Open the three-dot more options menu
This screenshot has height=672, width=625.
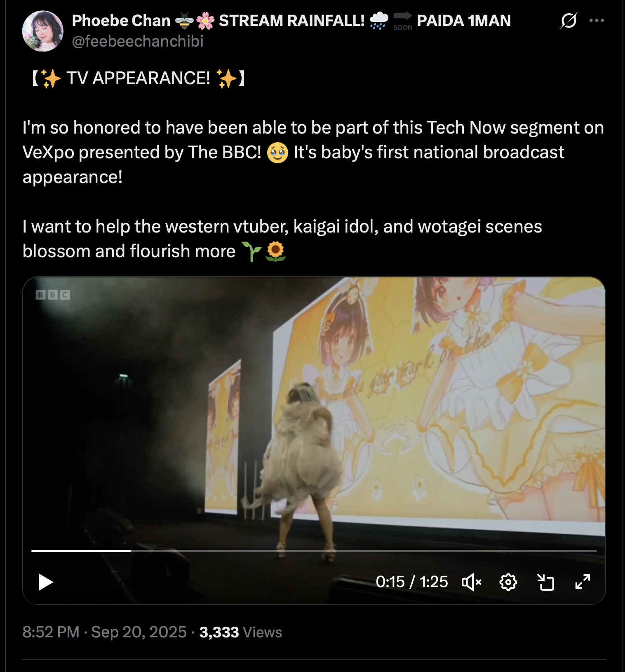[597, 21]
